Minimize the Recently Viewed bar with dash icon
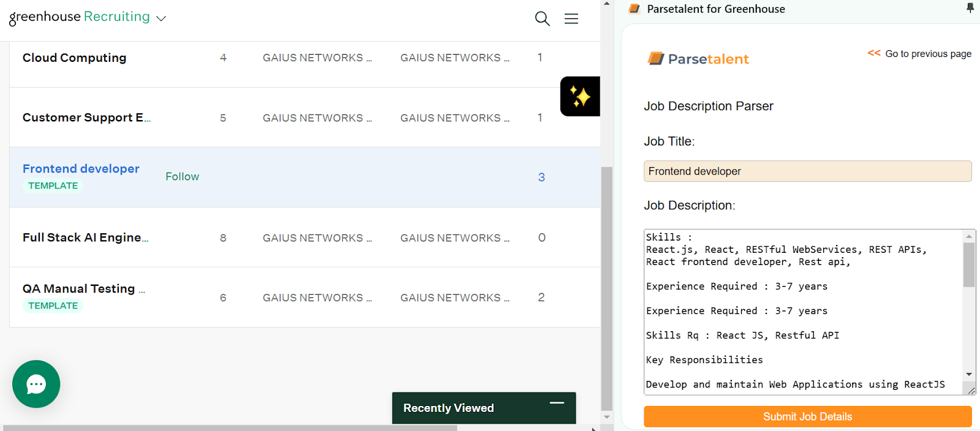Image resolution: width=980 pixels, height=431 pixels. click(x=557, y=403)
